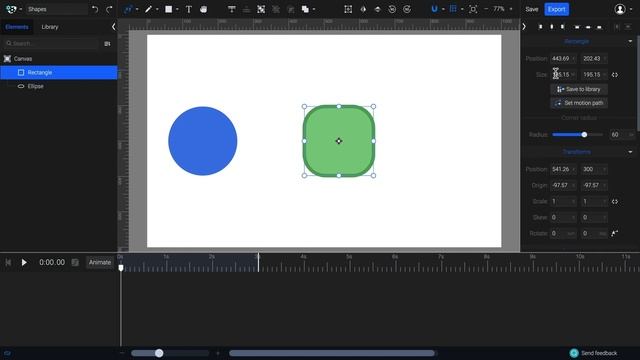Click the bottom-left status bar icon
This screenshot has height=360, width=640.
[7, 353]
